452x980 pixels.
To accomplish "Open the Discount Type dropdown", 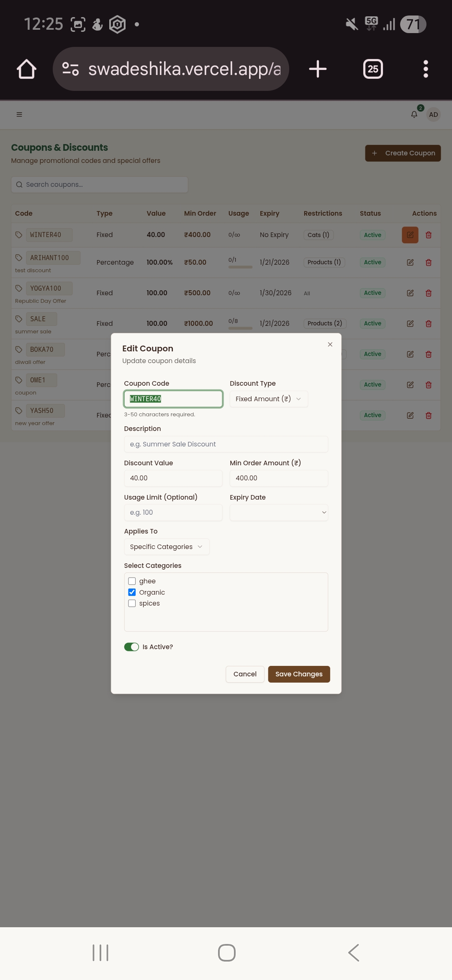I will (x=269, y=399).
